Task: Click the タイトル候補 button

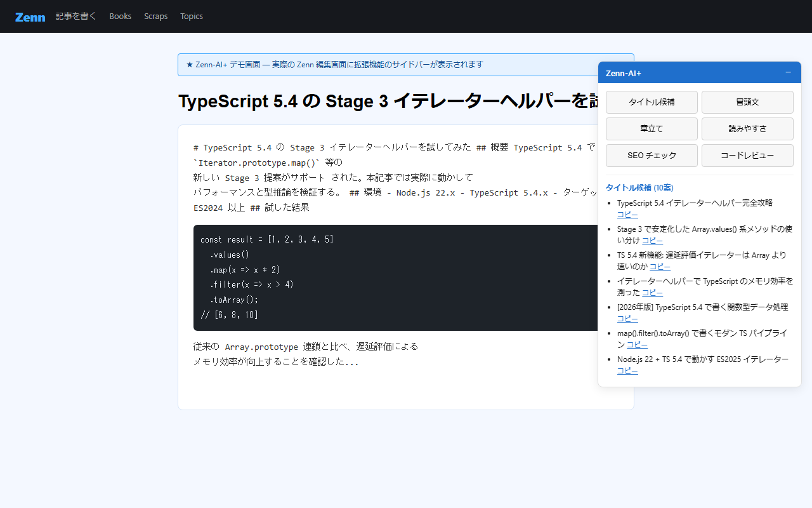Action: [652, 102]
